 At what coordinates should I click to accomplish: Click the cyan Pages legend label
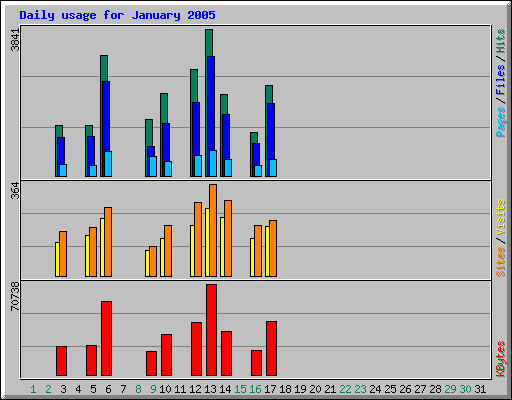point(500,122)
